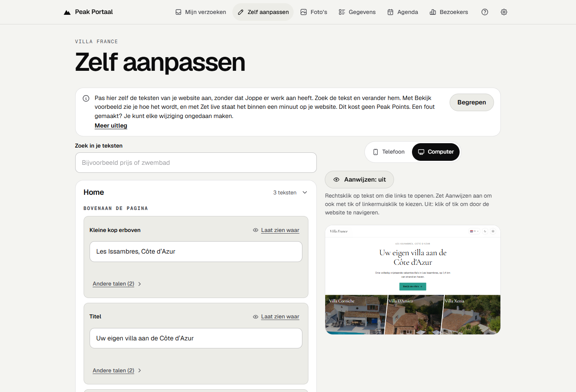Viewport: 576px width, 392px height.
Task: Open the hamburger menu in website preview
Action: (493, 231)
